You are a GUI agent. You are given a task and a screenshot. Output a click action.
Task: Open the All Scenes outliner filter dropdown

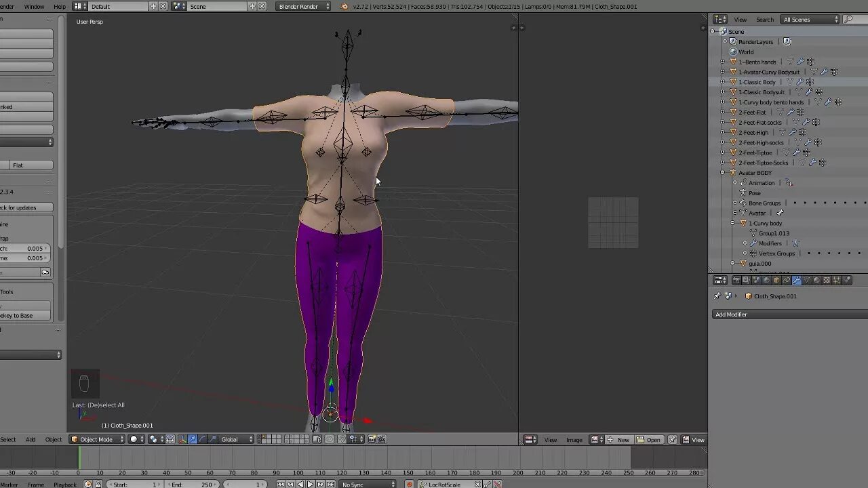[x=810, y=20]
